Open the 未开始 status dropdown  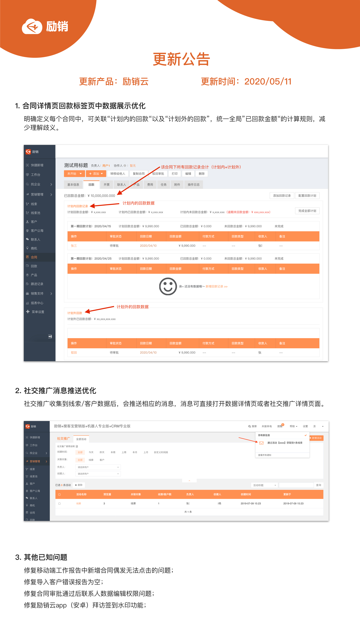(74, 174)
